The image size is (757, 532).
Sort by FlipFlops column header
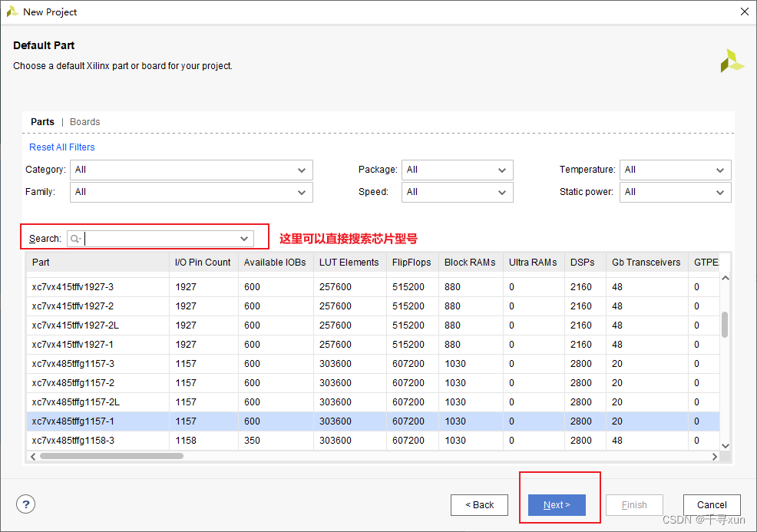click(x=412, y=262)
